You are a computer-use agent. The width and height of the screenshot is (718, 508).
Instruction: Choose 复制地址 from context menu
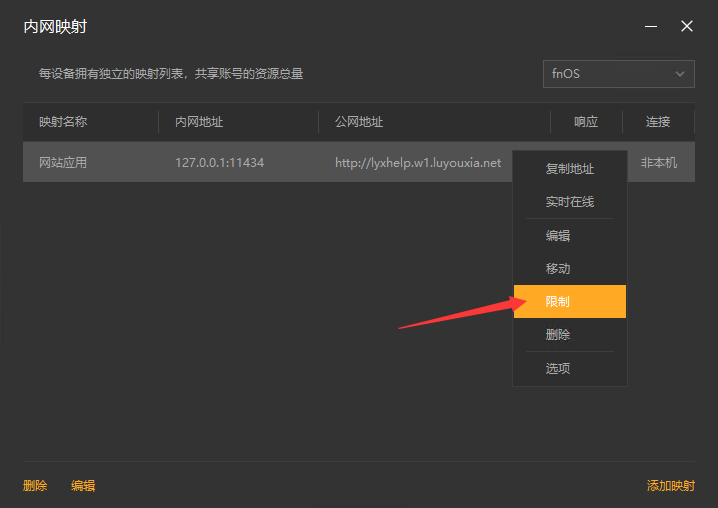[x=570, y=169]
